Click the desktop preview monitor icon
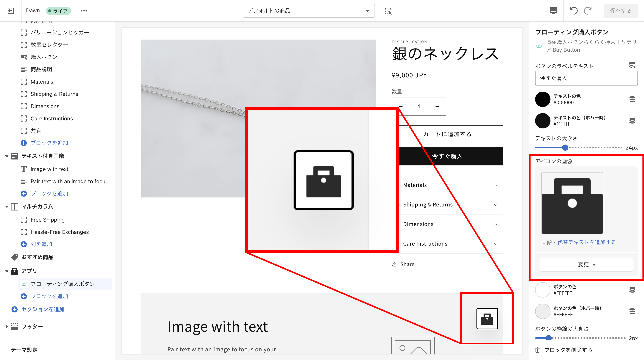Viewport: 644px width, 360px height. point(553,11)
